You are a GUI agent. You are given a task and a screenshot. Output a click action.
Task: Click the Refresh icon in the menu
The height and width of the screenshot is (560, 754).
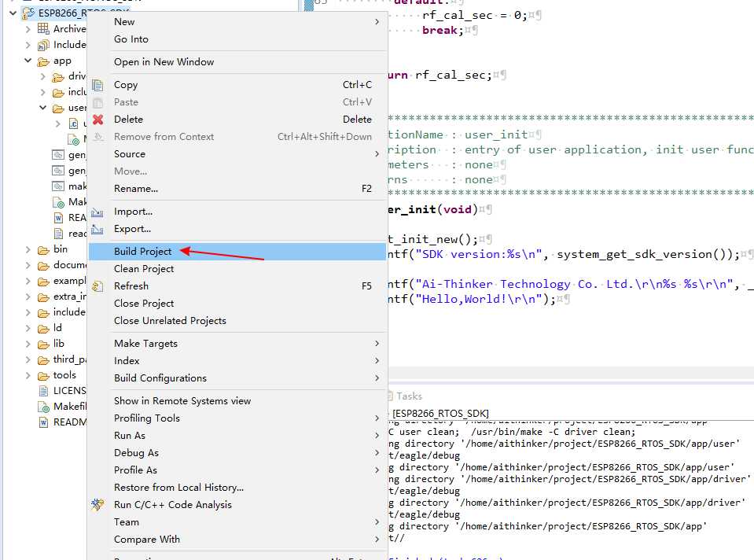pyautogui.click(x=97, y=286)
